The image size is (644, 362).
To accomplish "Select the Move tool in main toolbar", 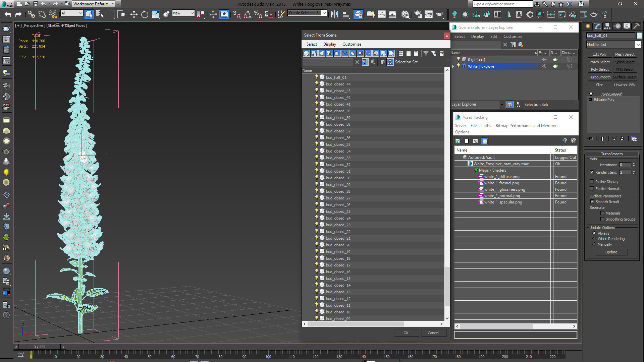I will point(134,14).
